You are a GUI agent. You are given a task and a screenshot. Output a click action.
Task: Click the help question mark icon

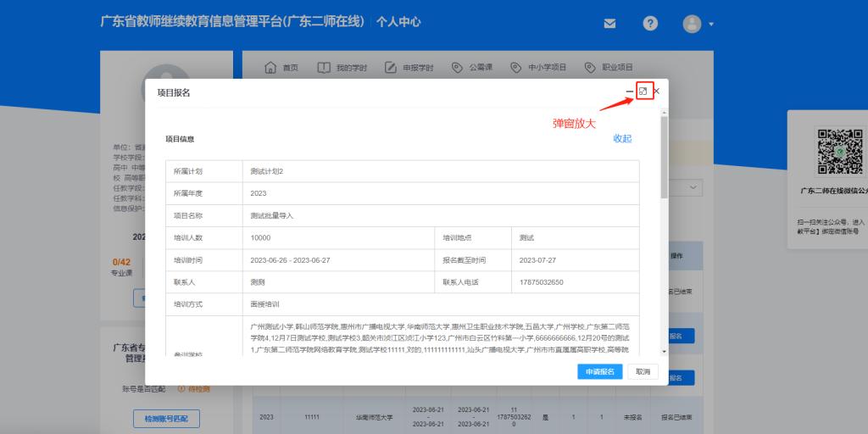(650, 24)
